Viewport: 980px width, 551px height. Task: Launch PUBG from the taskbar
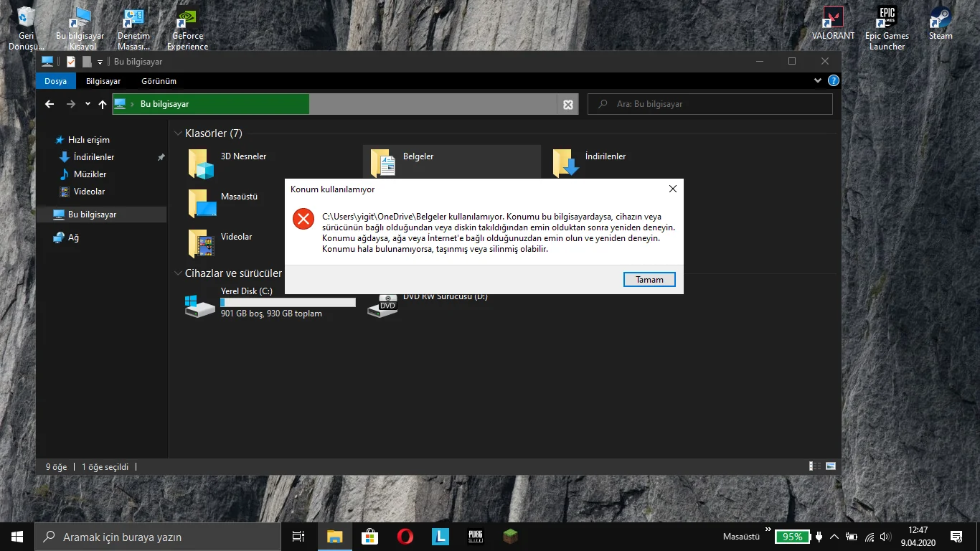click(476, 537)
